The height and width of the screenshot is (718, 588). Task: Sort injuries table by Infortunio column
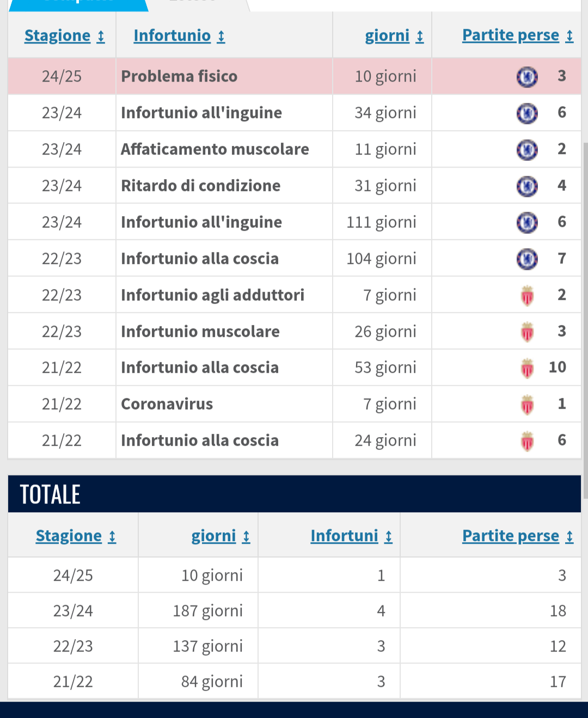coord(179,36)
